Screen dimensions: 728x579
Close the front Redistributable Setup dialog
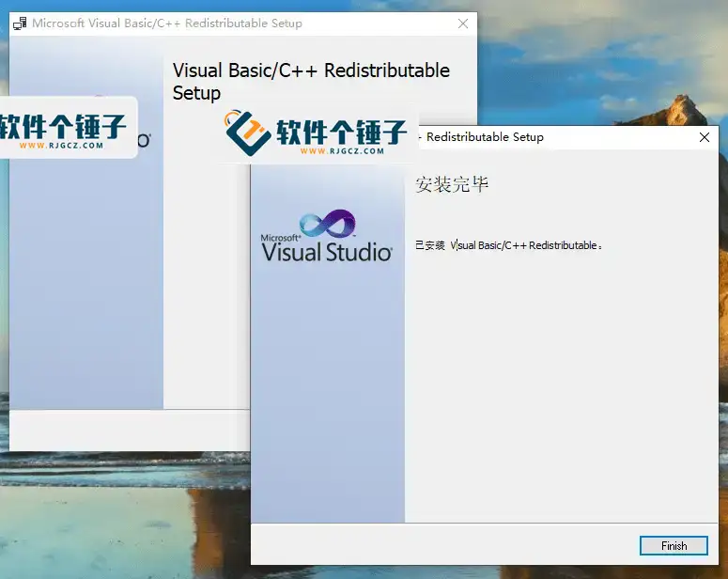705,137
